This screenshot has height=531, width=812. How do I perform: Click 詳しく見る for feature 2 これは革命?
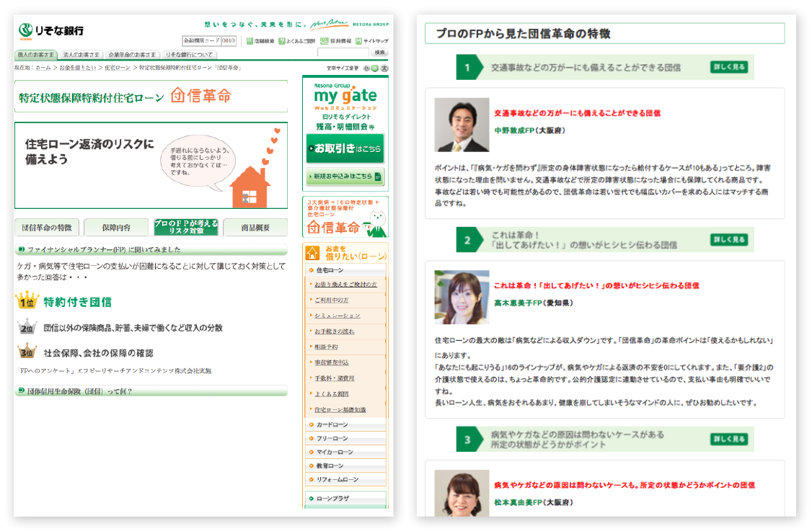point(728,240)
